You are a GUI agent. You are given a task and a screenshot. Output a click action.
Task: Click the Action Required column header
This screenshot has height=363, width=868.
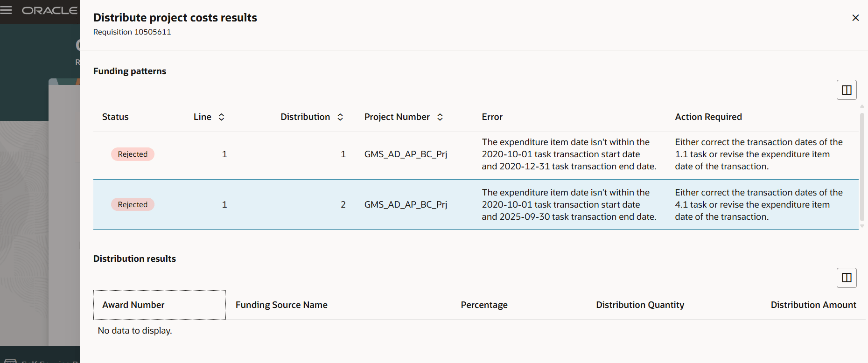(708, 117)
